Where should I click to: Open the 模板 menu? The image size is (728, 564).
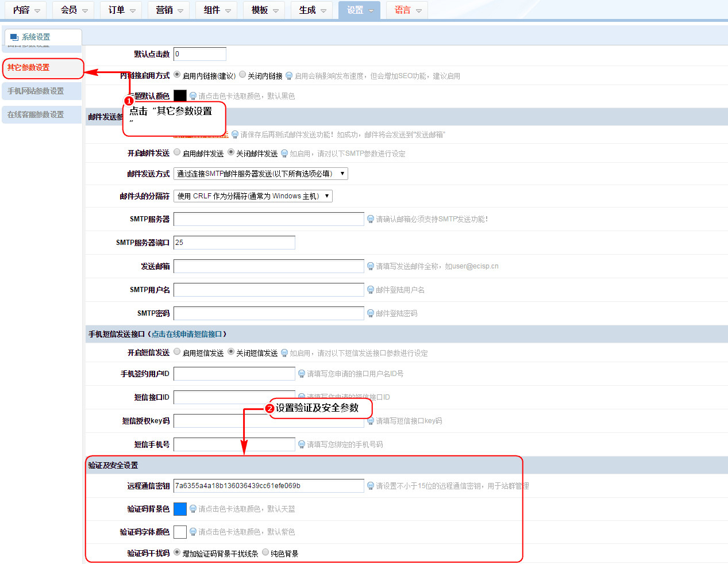click(x=264, y=10)
